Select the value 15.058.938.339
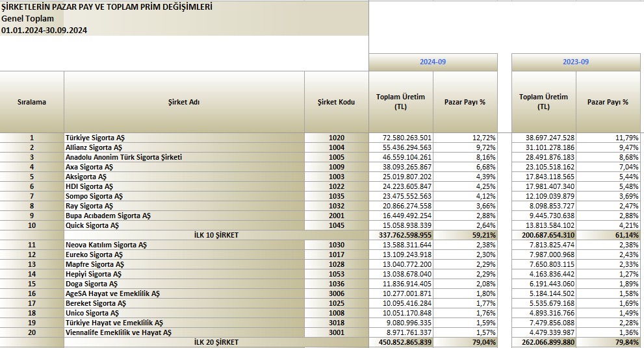 pos(401,226)
